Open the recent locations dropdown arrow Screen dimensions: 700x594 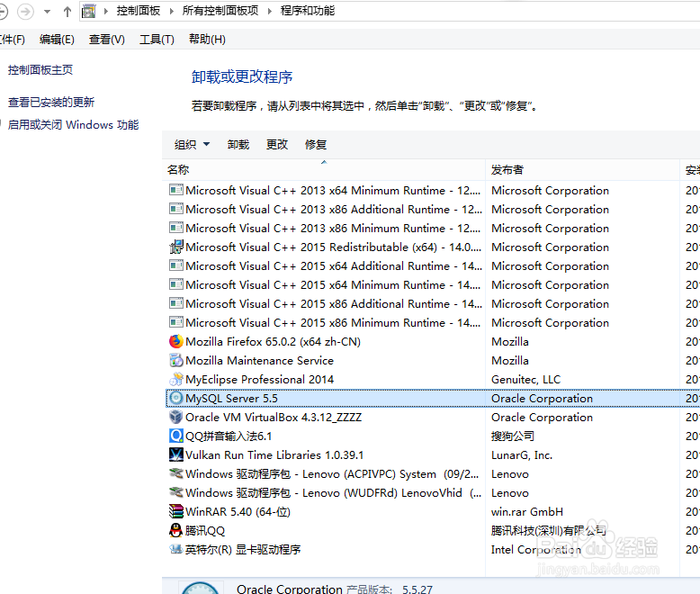point(47,12)
